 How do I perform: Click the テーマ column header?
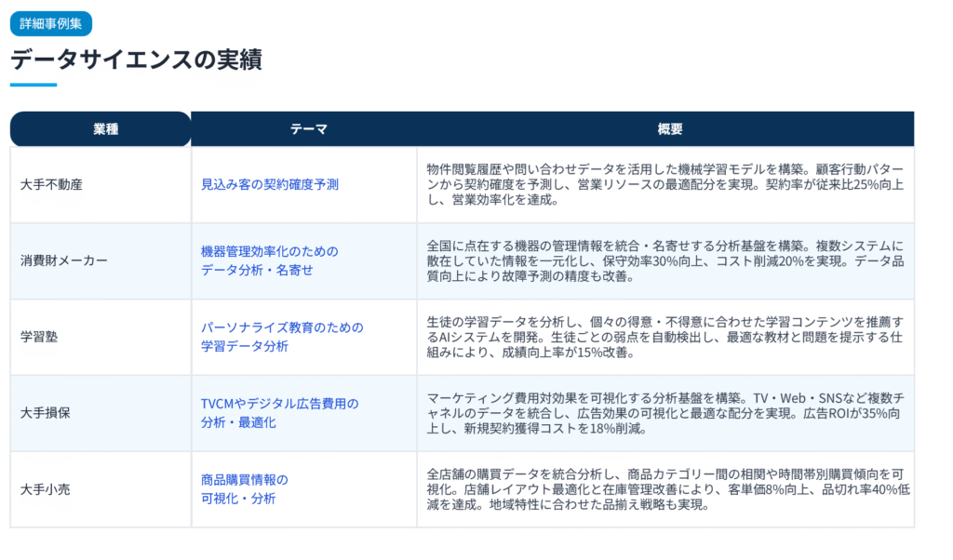(303, 129)
